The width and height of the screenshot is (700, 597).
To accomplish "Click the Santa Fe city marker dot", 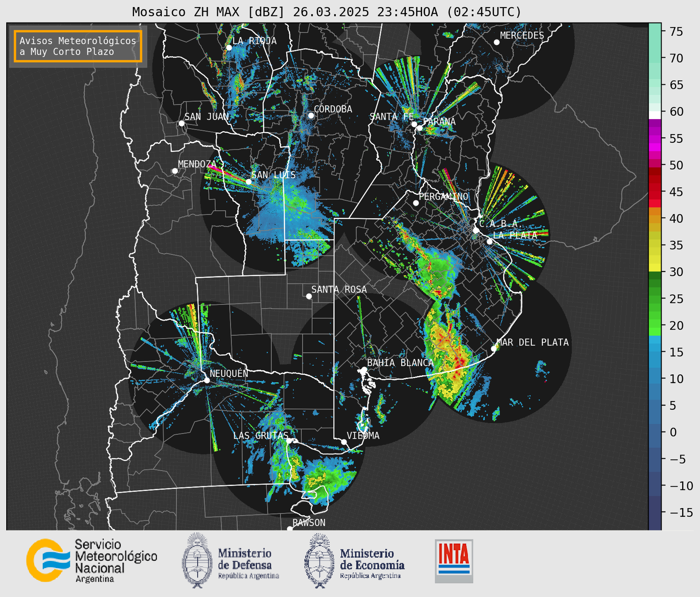I will [414, 124].
